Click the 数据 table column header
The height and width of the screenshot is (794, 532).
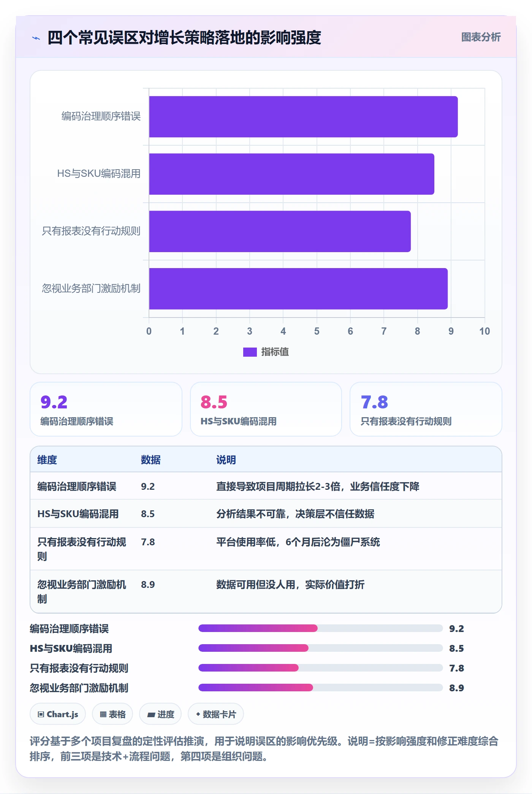[x=151, y=460]
